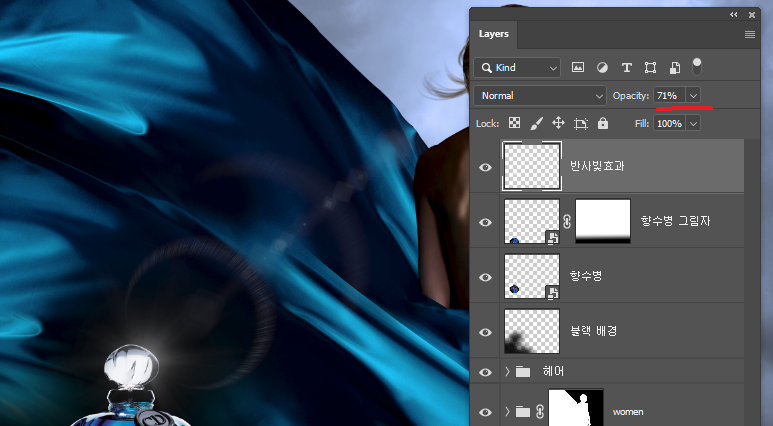
Task: Open the Fill slider dropdown arrow
Action: point(693,123)
